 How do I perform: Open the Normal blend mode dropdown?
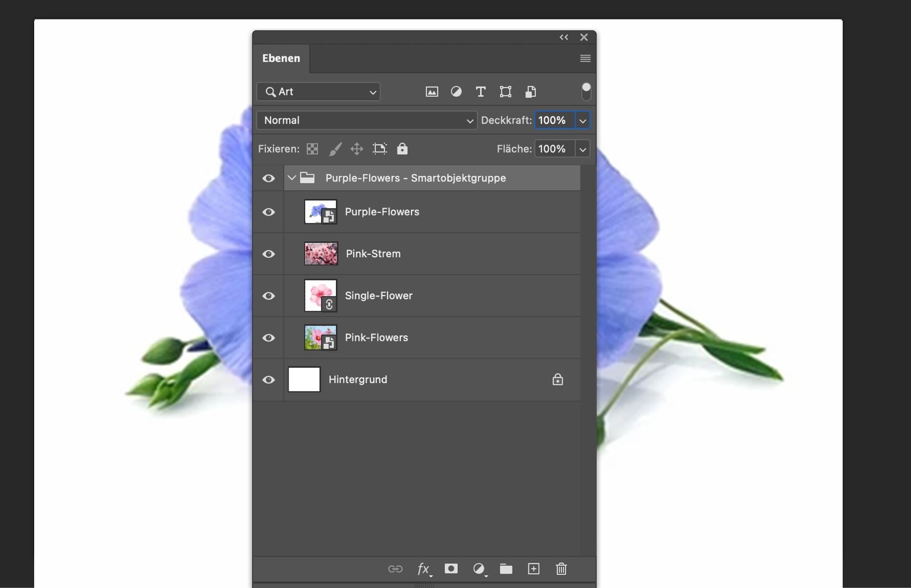click(x=367, y=121)
